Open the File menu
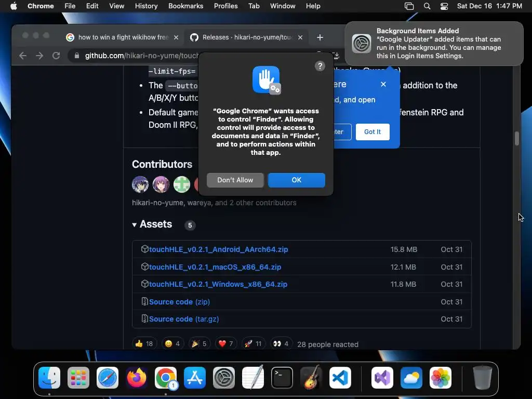The image size is (532, 399). 70,6
